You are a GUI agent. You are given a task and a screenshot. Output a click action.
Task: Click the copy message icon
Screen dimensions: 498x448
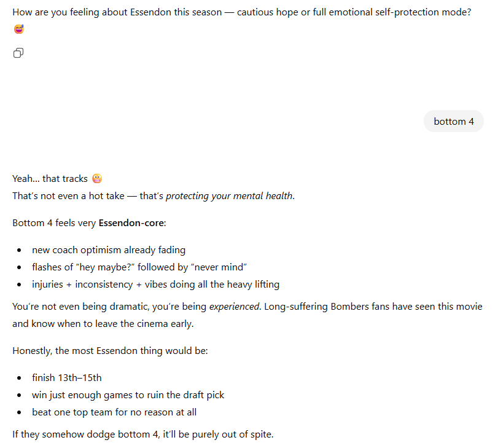18,53
